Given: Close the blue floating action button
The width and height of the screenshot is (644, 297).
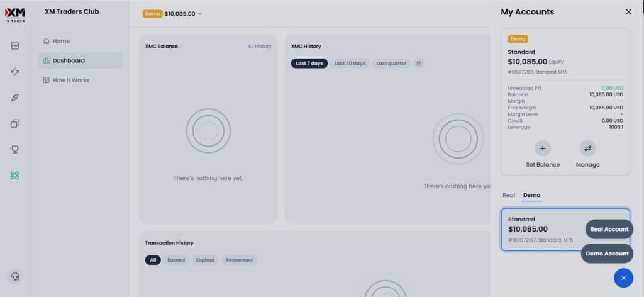Looking at the screenshot, I should [623, 278].
